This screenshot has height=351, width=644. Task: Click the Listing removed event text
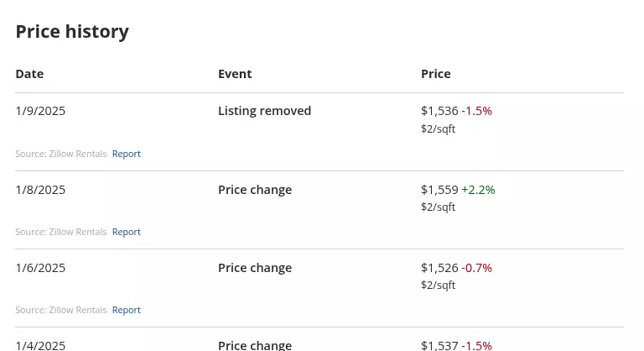tap(264, 111)
